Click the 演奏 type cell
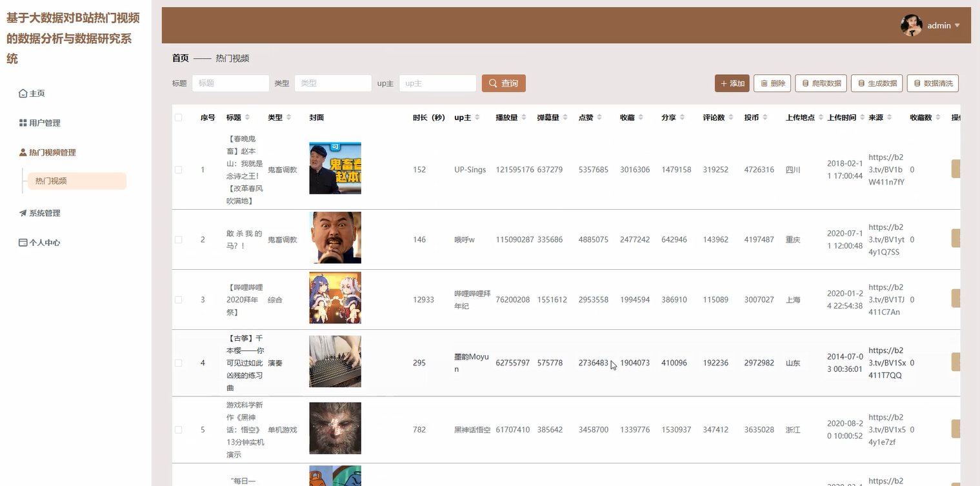 pyautogui.click(x=275, y=363)
